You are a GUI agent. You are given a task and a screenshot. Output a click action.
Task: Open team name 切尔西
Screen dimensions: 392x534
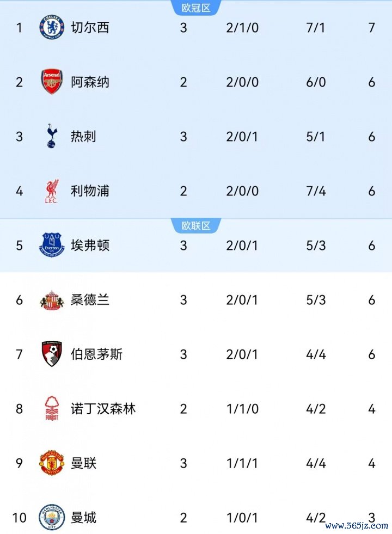tap(90, 28)
